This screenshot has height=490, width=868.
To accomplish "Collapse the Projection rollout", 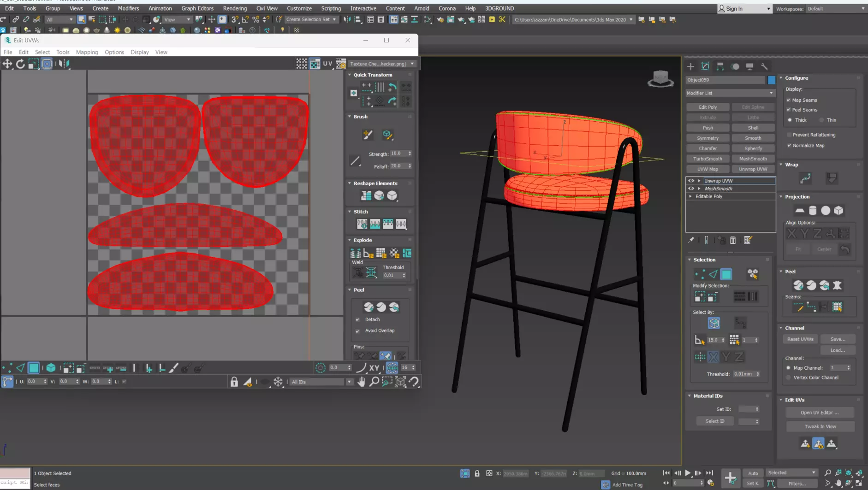I will pos(781,196).
